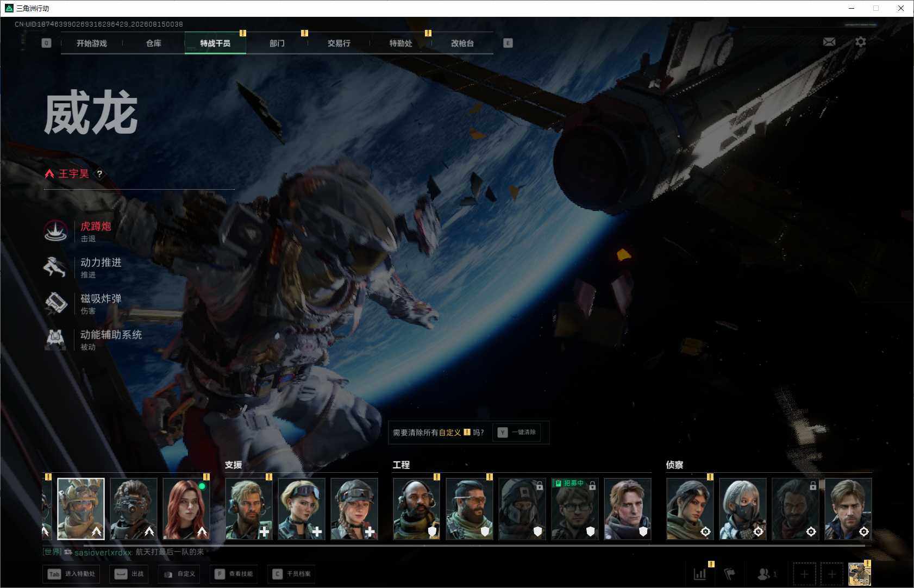Click the 支援 category heading
914x588 pixels.
pyautogui.click(x=234, y=465)
